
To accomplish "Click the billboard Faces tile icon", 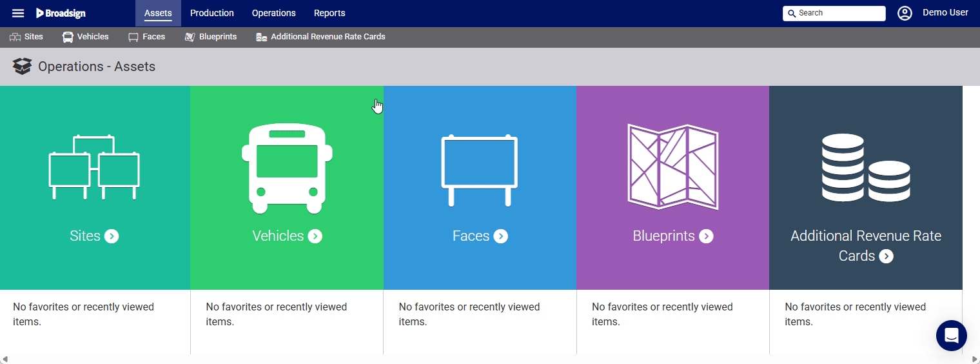I will 480,170.
